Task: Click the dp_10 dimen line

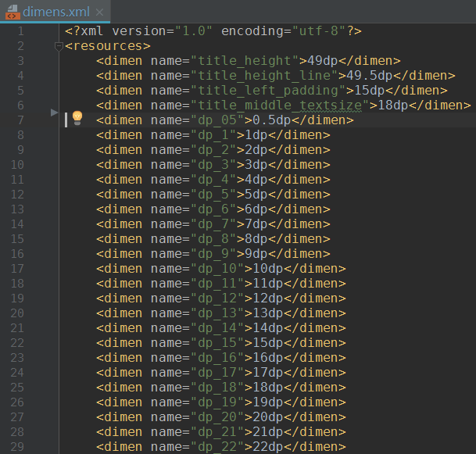Action: click(x=221, y=269)
